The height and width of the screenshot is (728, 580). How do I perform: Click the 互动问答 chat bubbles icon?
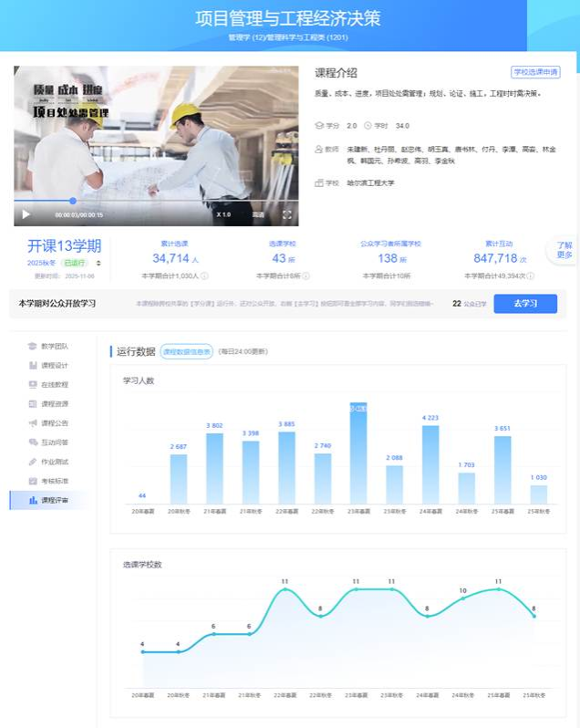[x=33, y=442]
